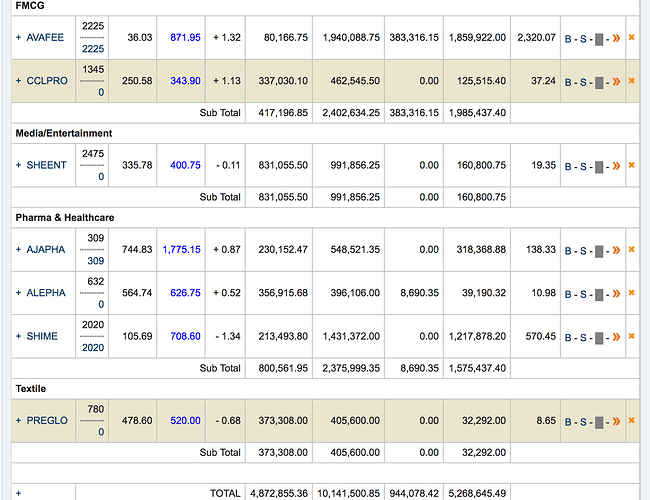This screenshot has height=500, width=650.
Task: Expand the TOTAL row plus sign
Action: (18, 493)
